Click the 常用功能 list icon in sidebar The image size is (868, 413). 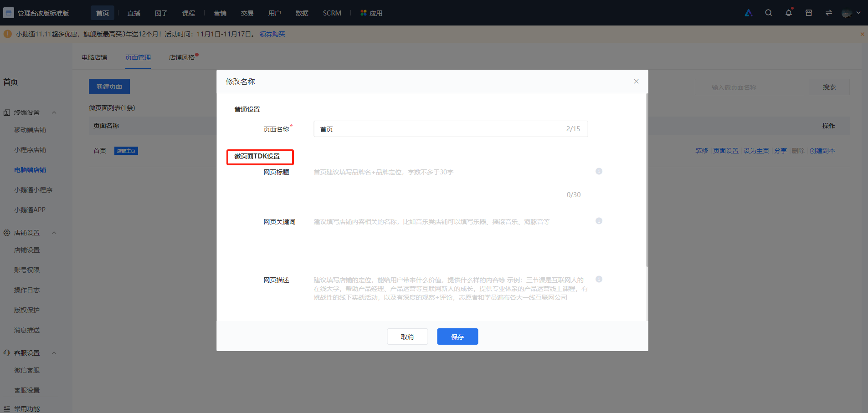pos(7,409)
